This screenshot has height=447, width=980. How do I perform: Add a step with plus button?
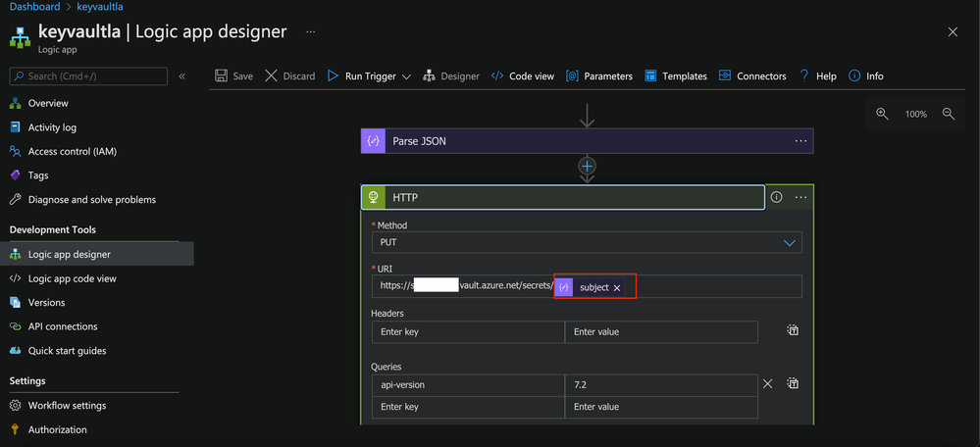click(587, 166)
